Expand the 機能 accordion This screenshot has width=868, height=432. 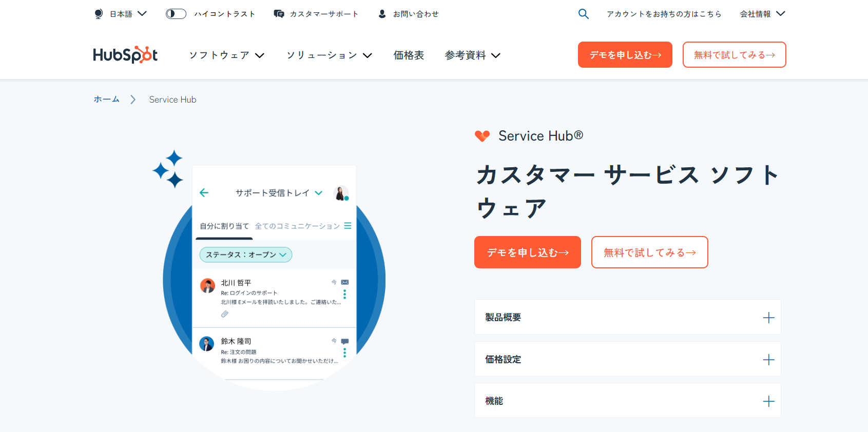click(x=628, y=401)
